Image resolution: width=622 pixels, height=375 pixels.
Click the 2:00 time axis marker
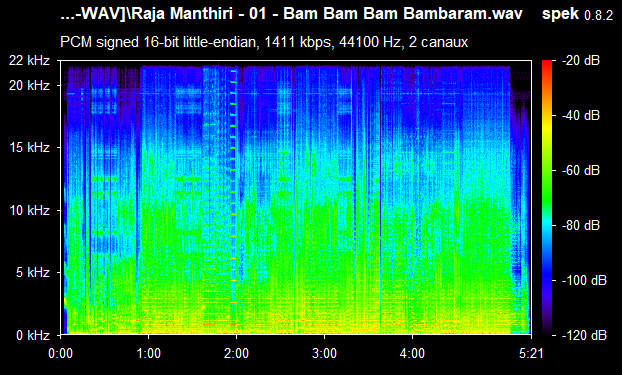[x=236, y=353]
